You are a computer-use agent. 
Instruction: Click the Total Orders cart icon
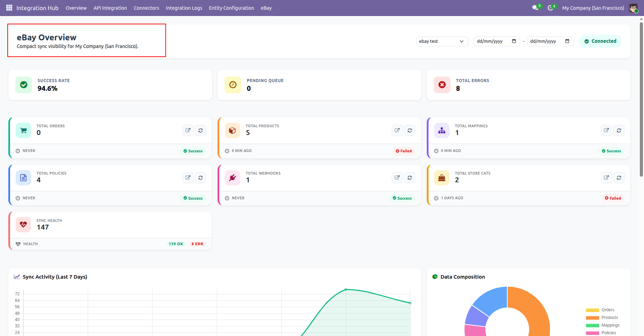click(23, 130)
